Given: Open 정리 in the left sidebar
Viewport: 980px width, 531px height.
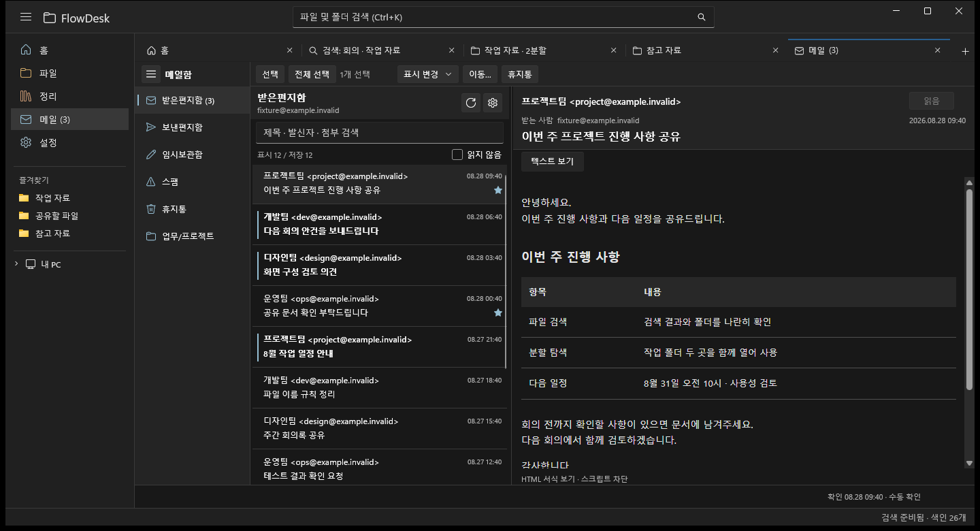Looking at the screenshot, I should click(x=70, y=96).
